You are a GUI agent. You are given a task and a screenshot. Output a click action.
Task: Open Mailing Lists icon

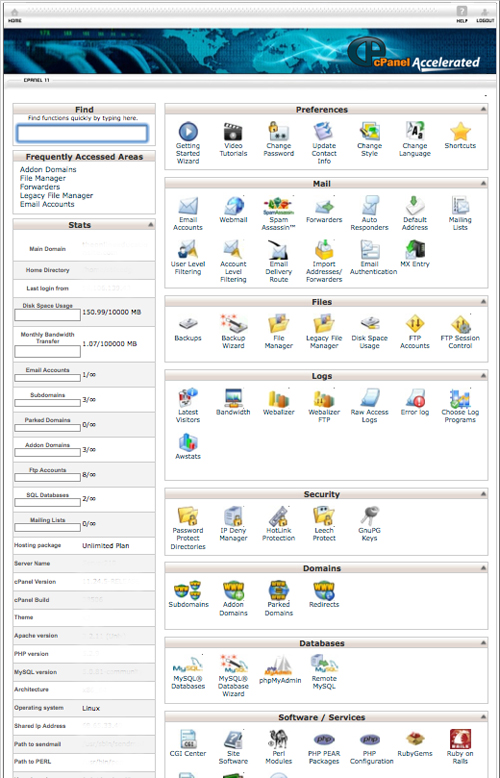[x=460, y=206]
